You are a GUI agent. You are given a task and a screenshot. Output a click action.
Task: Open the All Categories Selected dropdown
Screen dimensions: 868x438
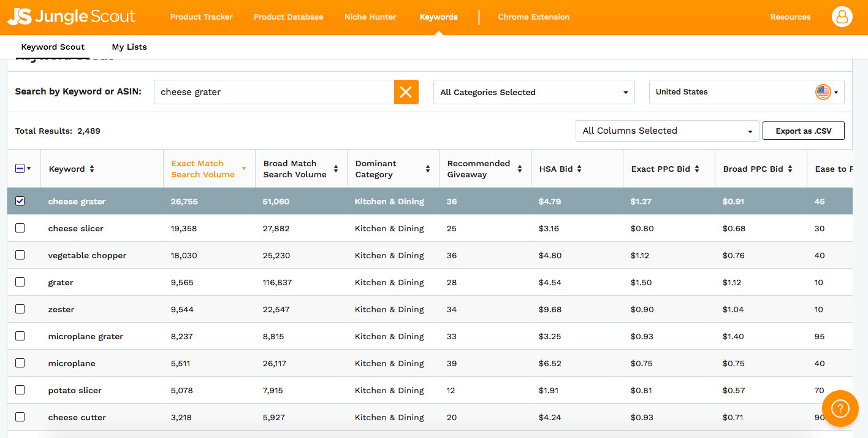[534, 92]
